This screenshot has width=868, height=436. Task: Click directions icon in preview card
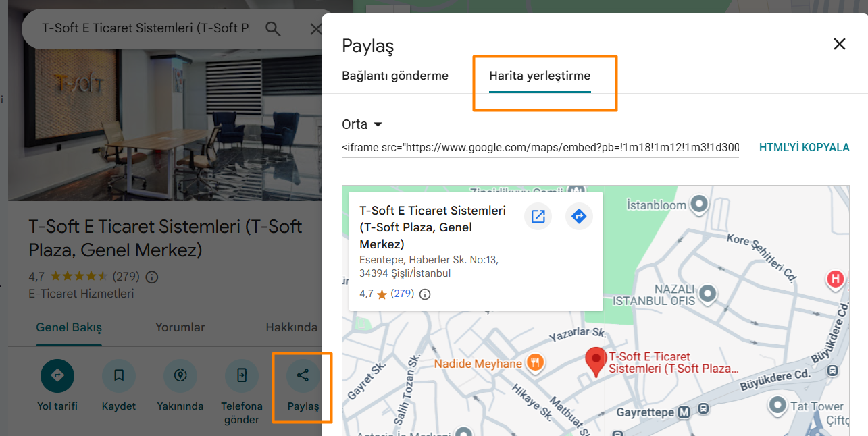(x=579, y=217)
